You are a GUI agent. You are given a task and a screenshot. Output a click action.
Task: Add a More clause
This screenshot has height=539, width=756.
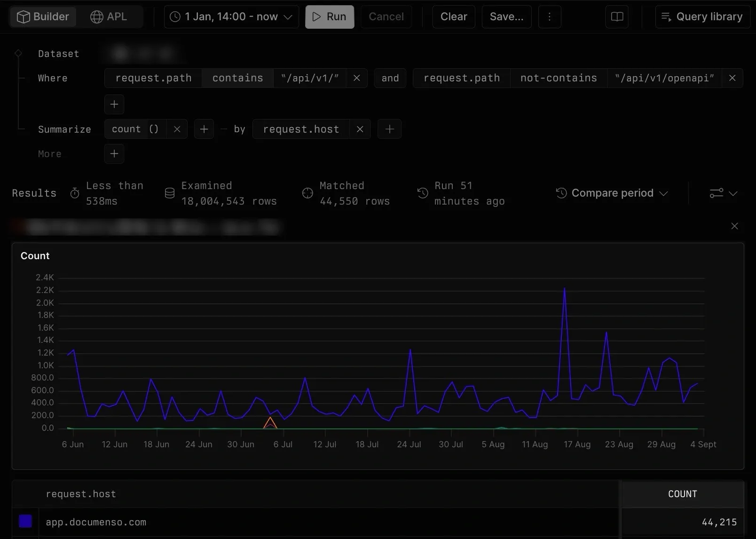click(x=114, y=153)
